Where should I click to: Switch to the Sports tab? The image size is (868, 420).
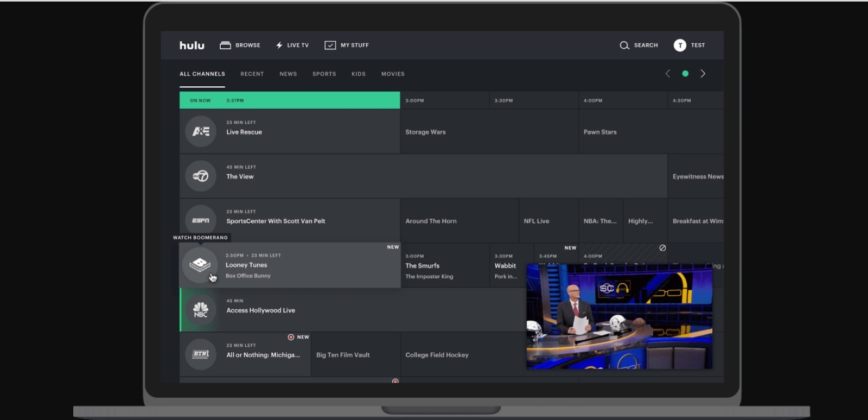324,74
